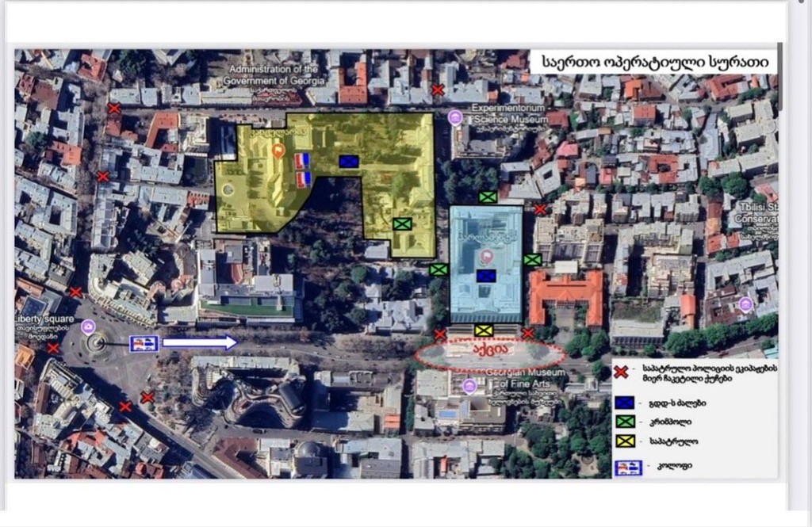This screenshot has width=812, height=527.
Task: Click the white arrow pointing right on the avenue
Action: click(200, 342)
